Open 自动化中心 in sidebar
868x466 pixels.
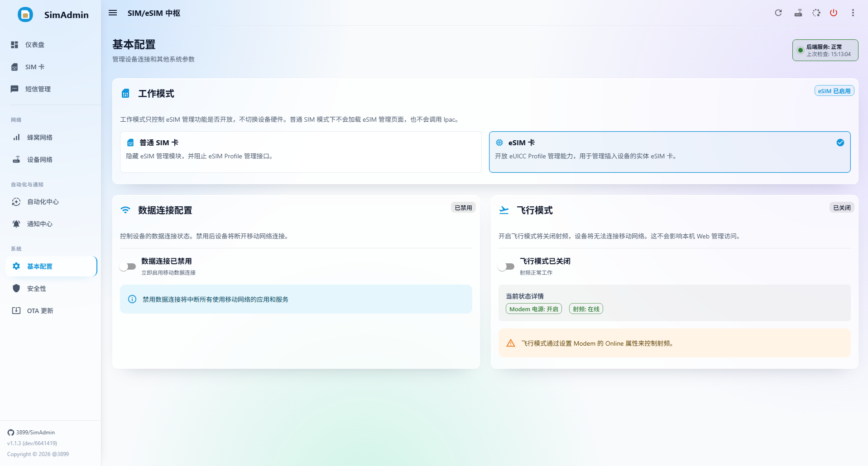pos(51,202)
